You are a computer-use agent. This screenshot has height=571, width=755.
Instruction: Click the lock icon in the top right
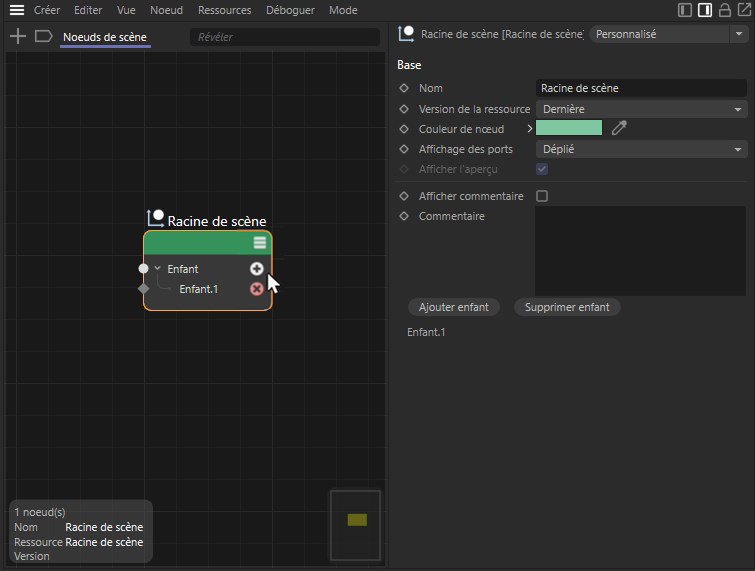[x=725, y=10]
